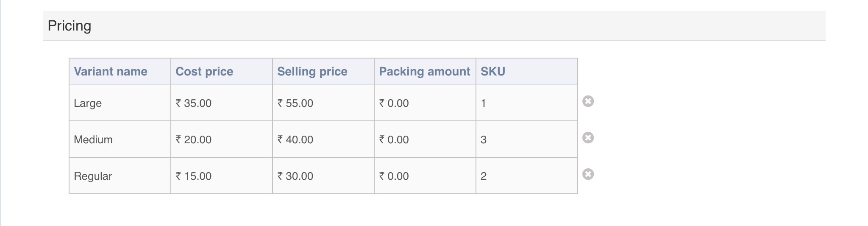Edit the ₹ 40.00 selling price cell
The image size is (868, 226).
323,140
